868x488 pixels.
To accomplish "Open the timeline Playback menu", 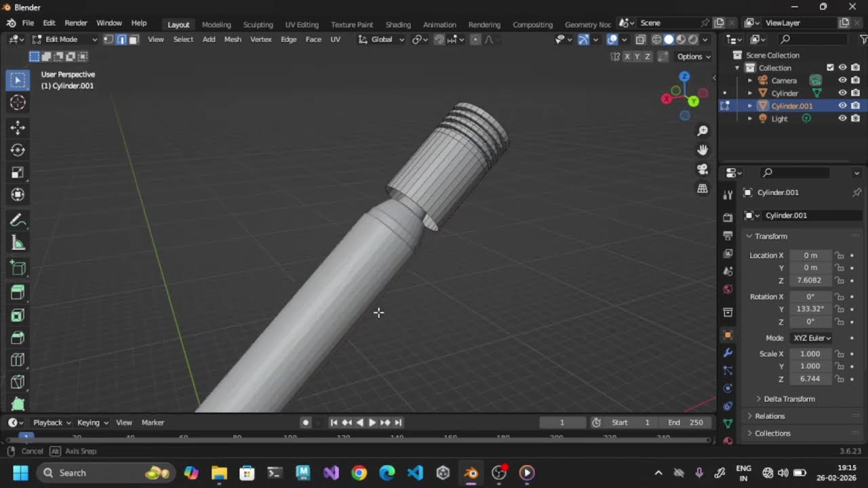I will [x=52, y=422].
